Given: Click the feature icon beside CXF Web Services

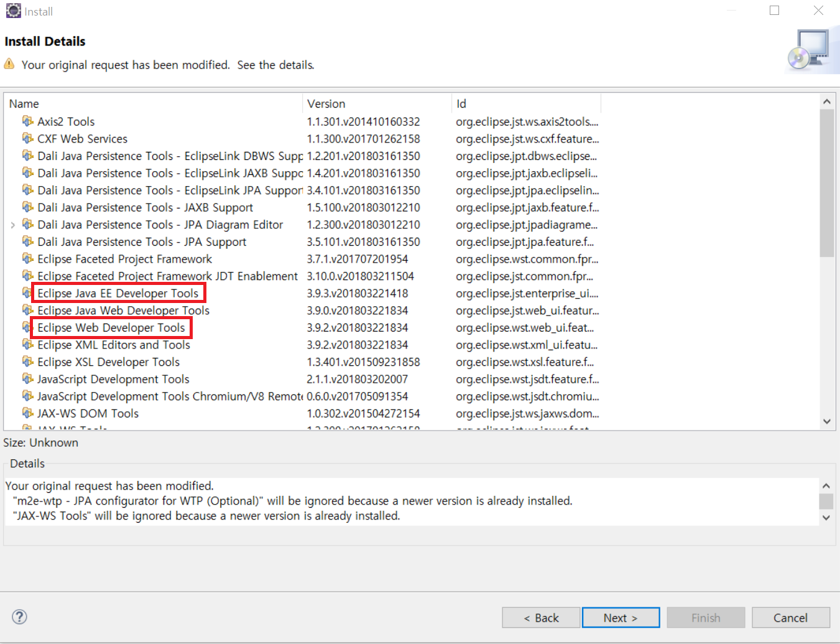Looking at the screenshot, I should click(x=28, y=138).
